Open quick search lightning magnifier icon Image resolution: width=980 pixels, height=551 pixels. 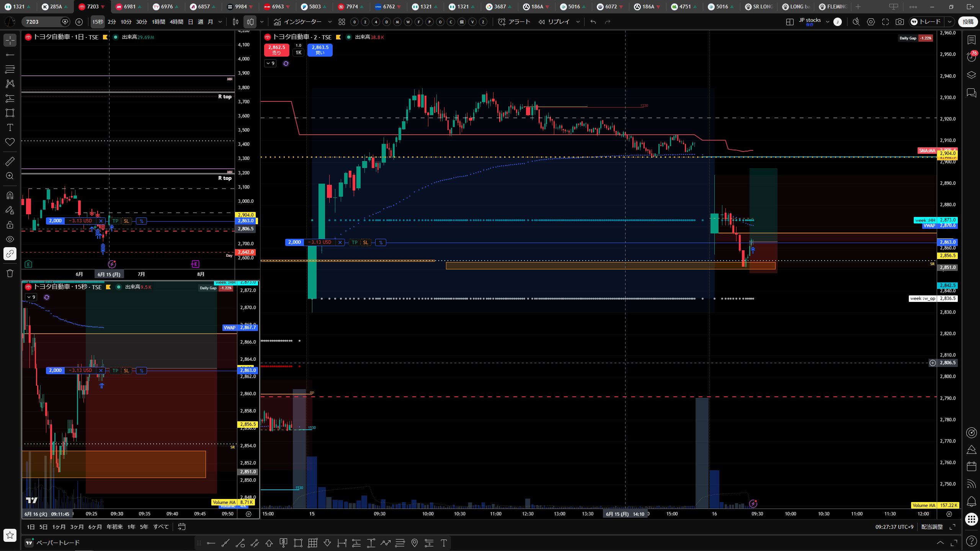(x=856, y=22)
